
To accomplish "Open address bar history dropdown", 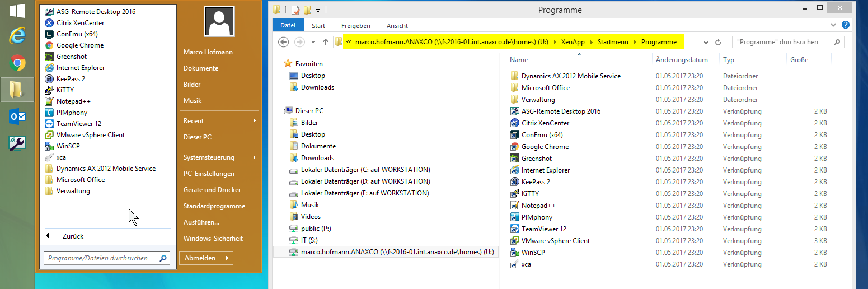I will click(x=707, y=42).
